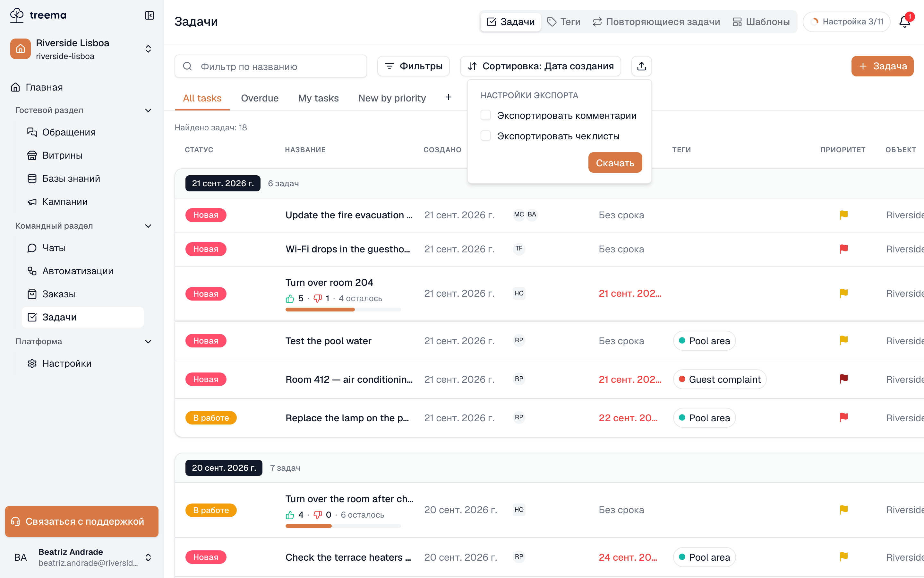
Task: Open task Test the pool water
Action: [x=328, y=341]
